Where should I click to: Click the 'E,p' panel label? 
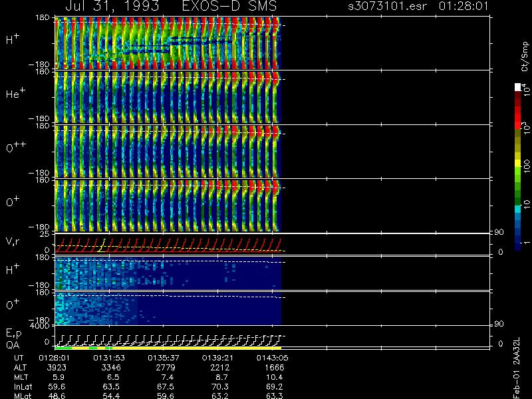tap(13, 334)
